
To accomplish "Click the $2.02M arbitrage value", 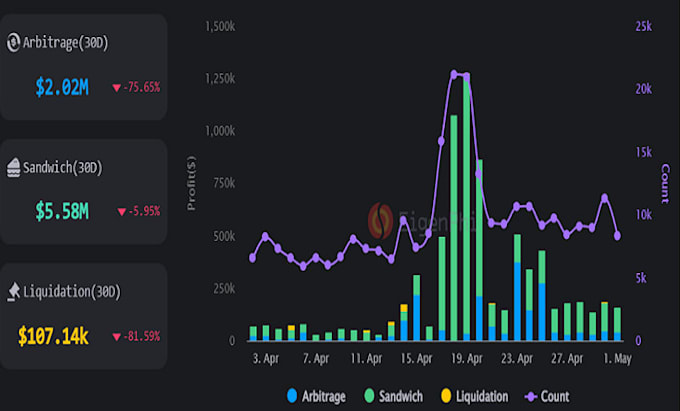I will 62,87.
